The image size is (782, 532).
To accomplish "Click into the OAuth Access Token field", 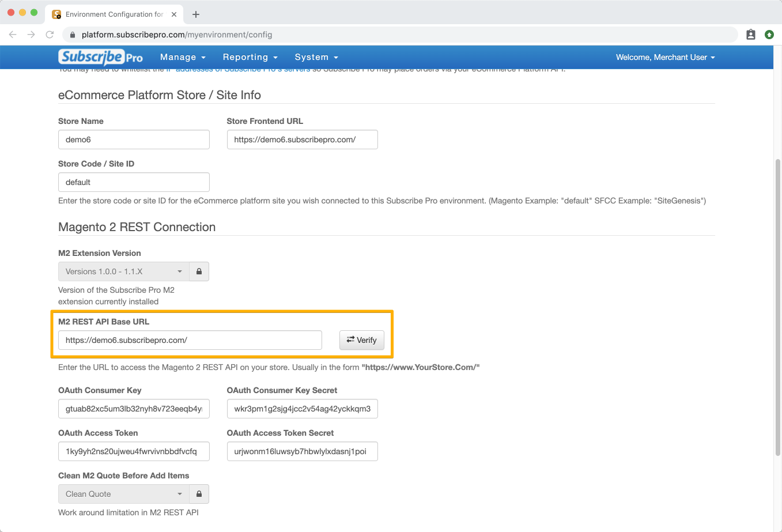I will 134,451.
